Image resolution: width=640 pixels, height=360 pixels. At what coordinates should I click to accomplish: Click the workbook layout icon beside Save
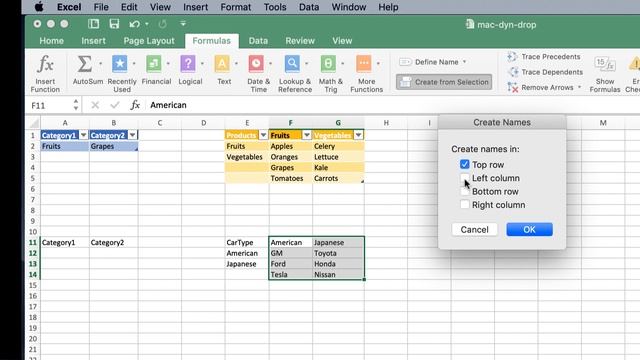[x=93, y=24]
